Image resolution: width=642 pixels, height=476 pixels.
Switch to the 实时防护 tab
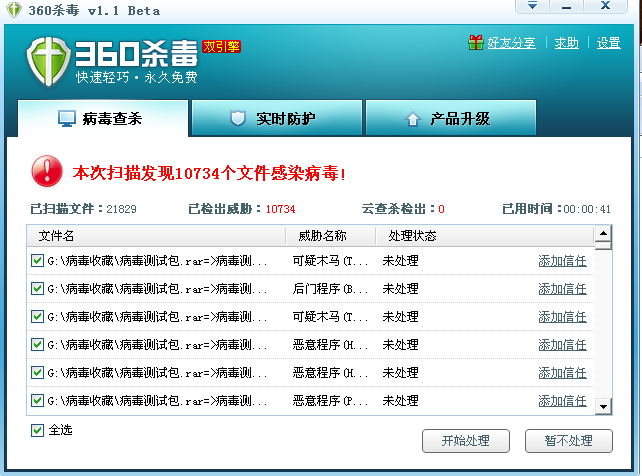click(x=277, y=118)
